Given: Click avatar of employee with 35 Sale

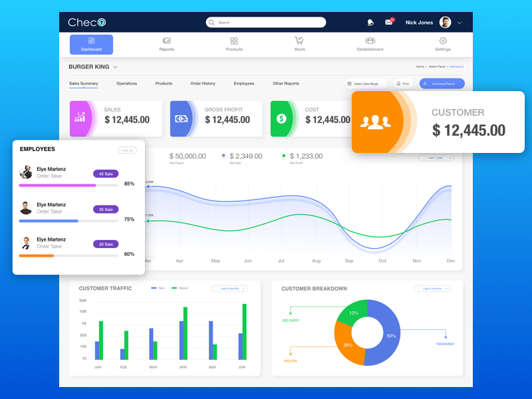Looking at the screenshot, I should click(x=26, y=208).
